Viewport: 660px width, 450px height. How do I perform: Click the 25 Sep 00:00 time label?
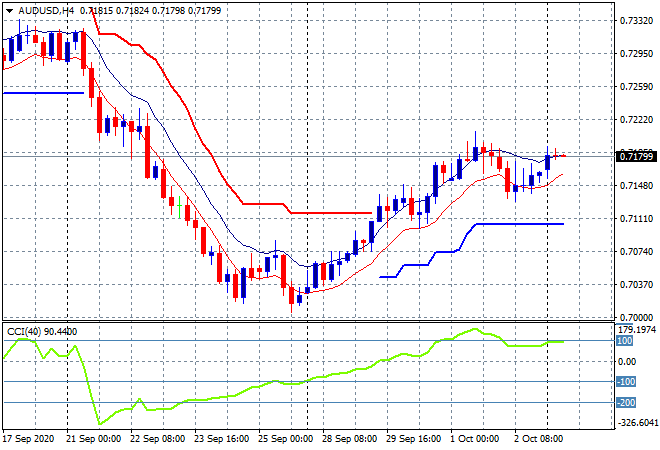point(285,439)
